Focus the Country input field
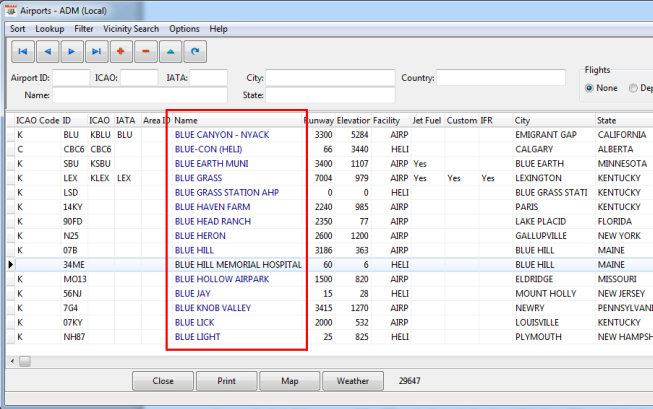Screen dimensions: 653x409 (501, 78)
